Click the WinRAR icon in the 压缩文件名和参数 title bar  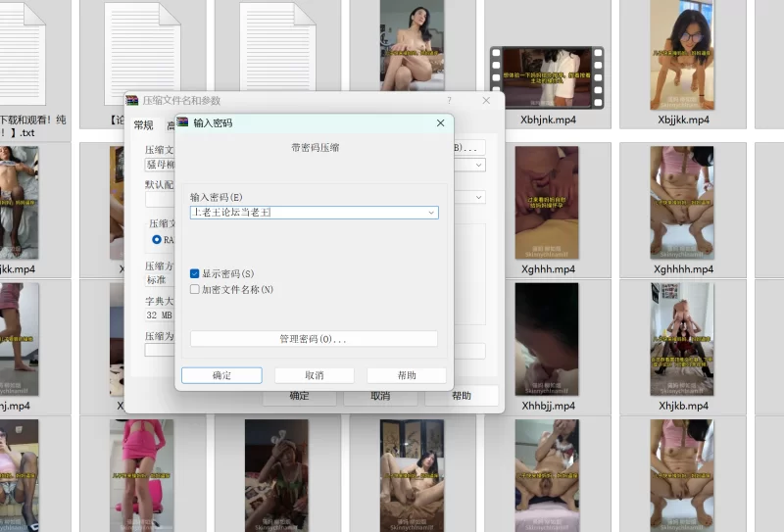click(x=132, y=100)
